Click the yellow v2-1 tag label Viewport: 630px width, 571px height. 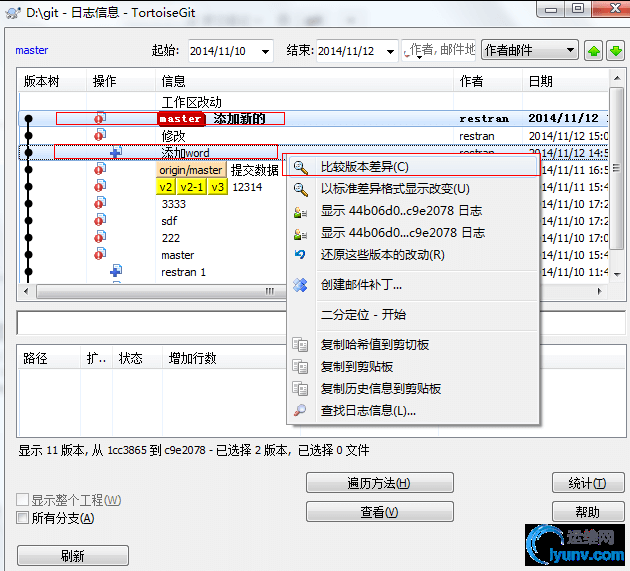[x=192, y=187]
